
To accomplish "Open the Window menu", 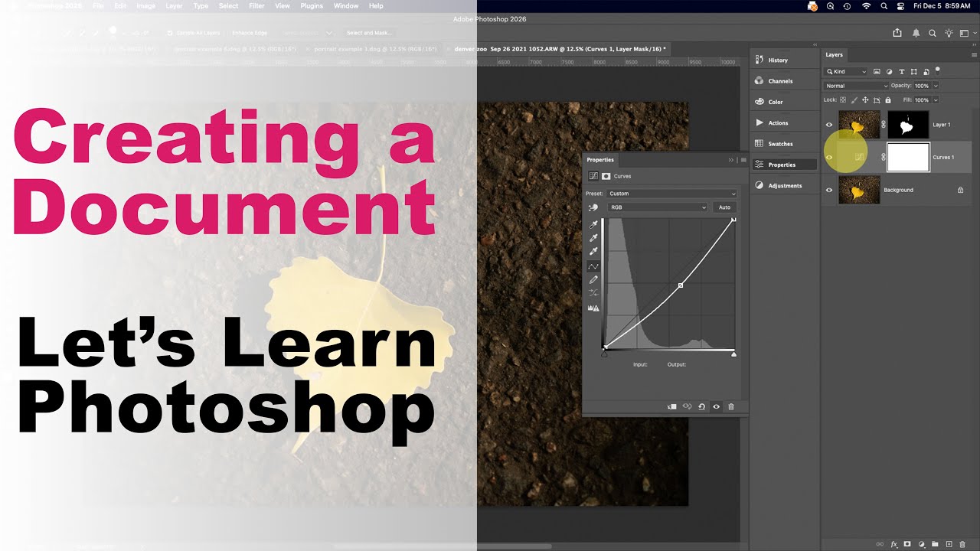I will 346,5.
